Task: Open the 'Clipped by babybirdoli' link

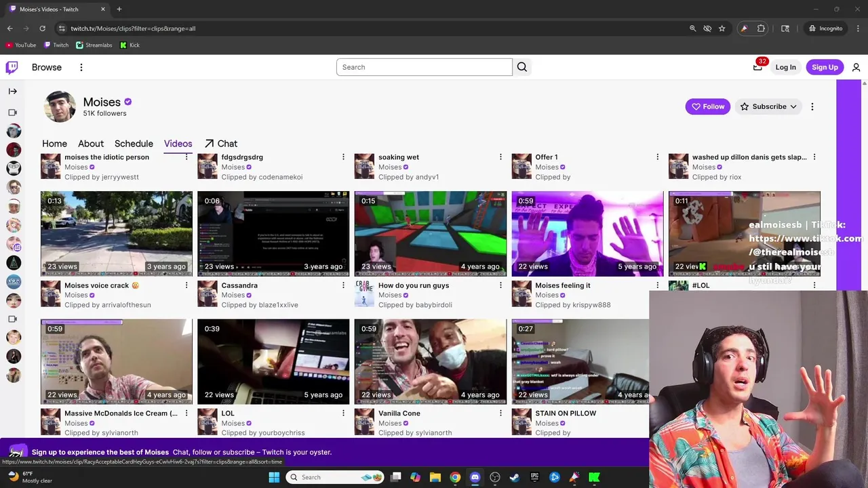Action: pos(415,305)
